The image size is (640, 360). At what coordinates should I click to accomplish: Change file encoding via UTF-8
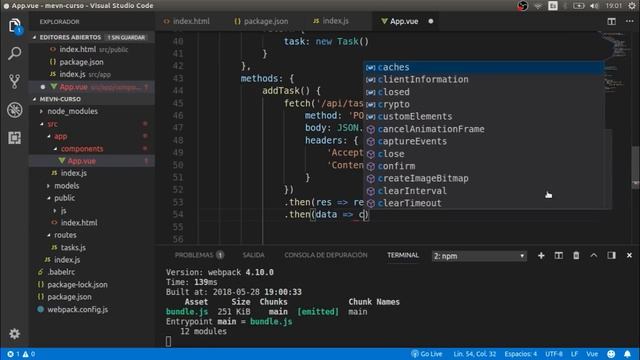(553, 354)
